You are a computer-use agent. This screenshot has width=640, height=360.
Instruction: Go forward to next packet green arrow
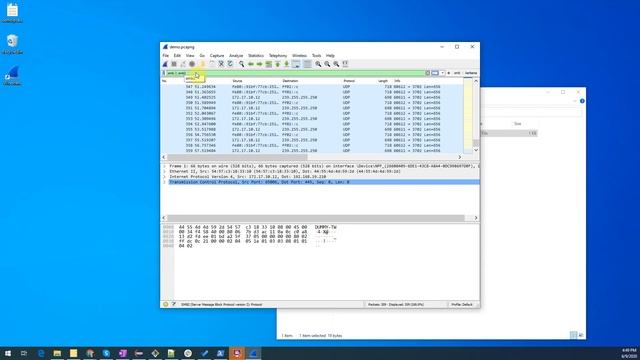coord(260,64)
